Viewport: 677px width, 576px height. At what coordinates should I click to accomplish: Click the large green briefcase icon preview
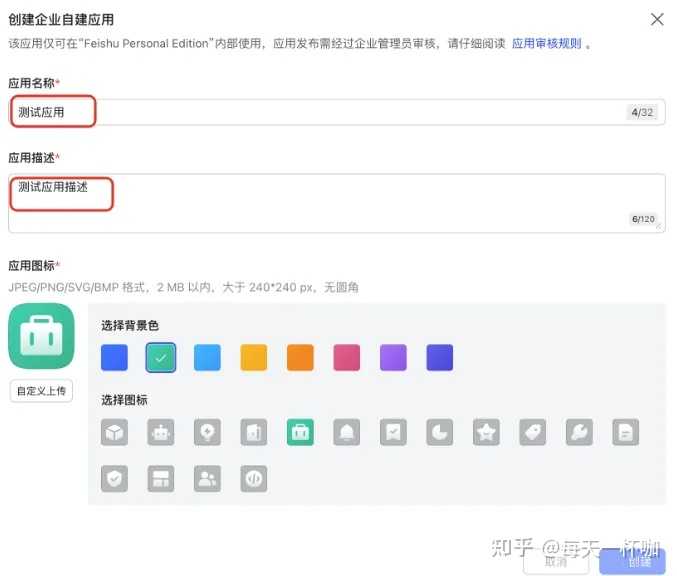[x=41, y=336]
